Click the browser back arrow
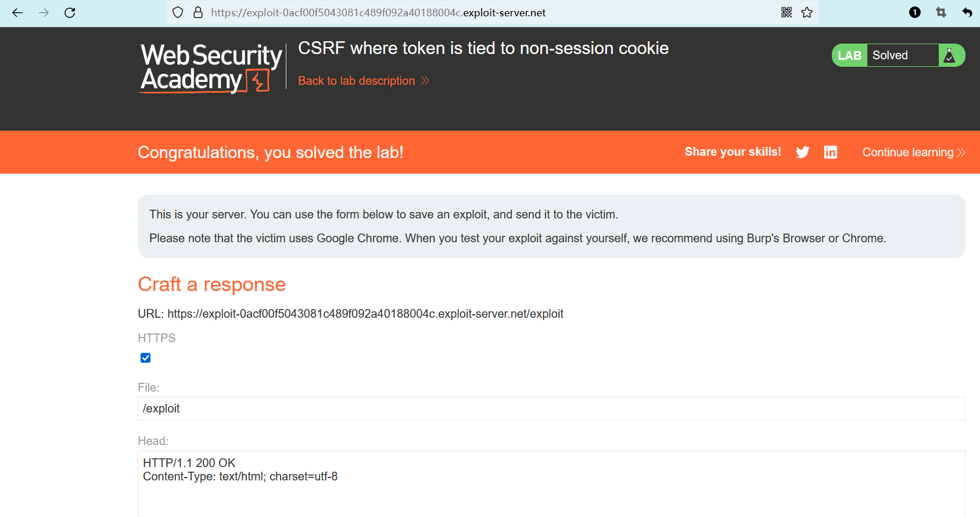 pyautogui.click(x=17, y=13)
